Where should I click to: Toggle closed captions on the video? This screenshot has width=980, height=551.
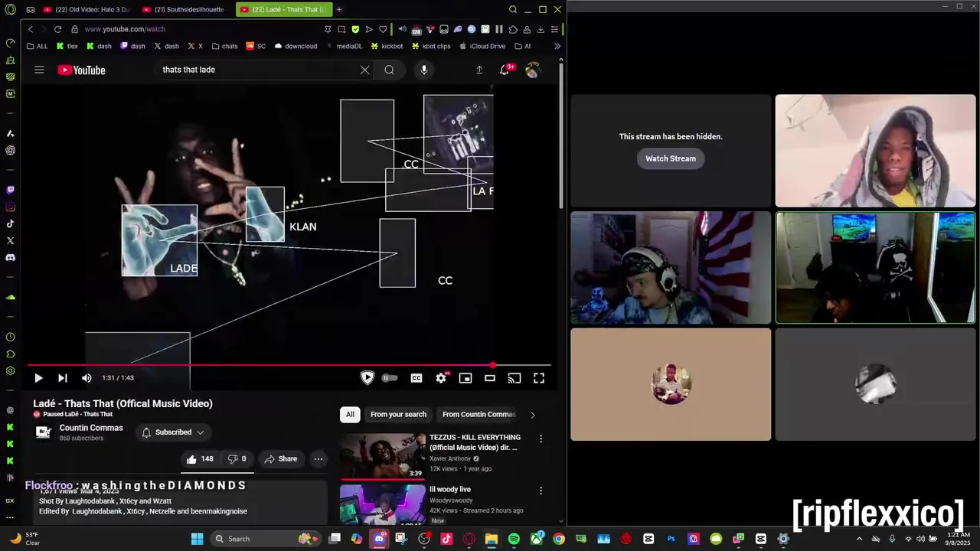pos(416,378)
